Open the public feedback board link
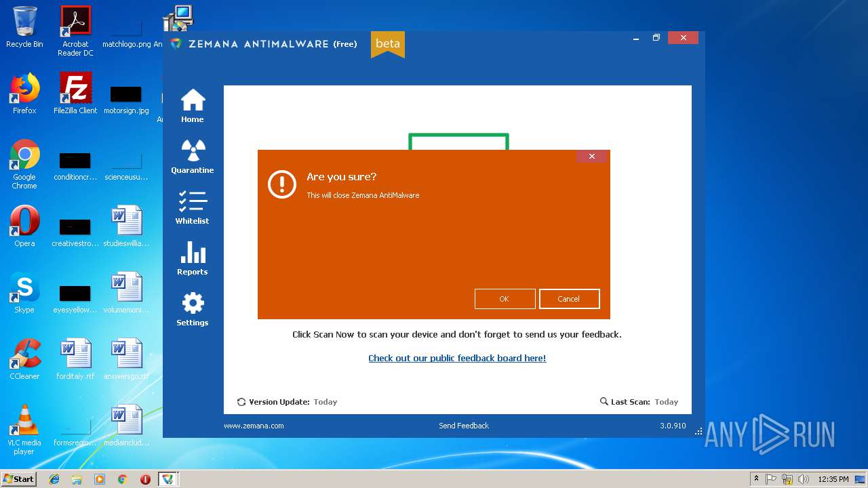This screenshot has width=868, height=488. 457,358
